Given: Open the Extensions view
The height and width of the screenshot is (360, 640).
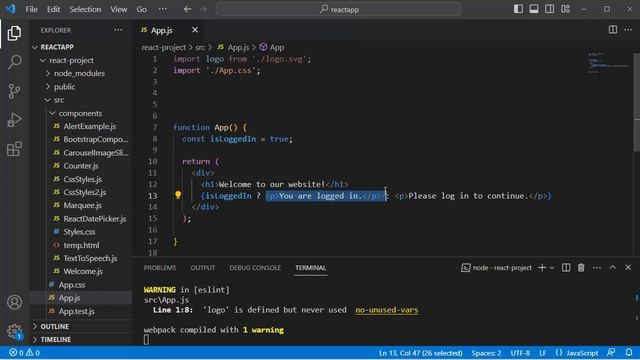Looking at the screenshot, I should click(x=14, y=149).
